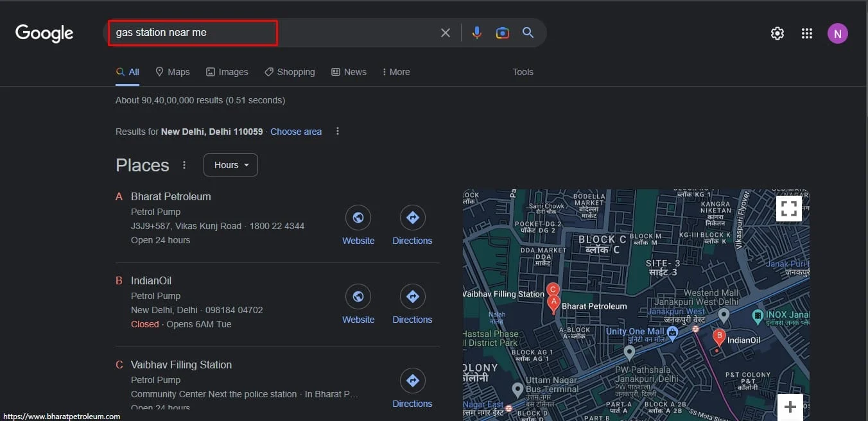
Task: Click the 'Closed · Opens 6AM Tue' status
Action: [181, 324]
